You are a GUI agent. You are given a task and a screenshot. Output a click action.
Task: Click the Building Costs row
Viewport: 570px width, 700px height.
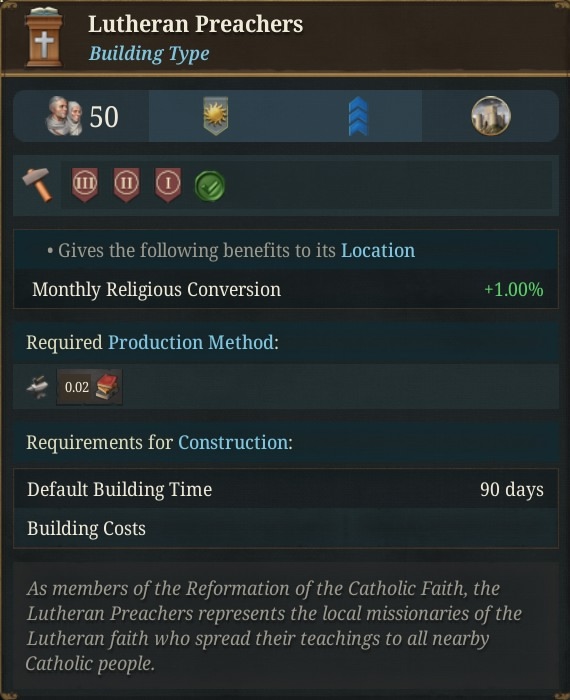pos(286,528)
